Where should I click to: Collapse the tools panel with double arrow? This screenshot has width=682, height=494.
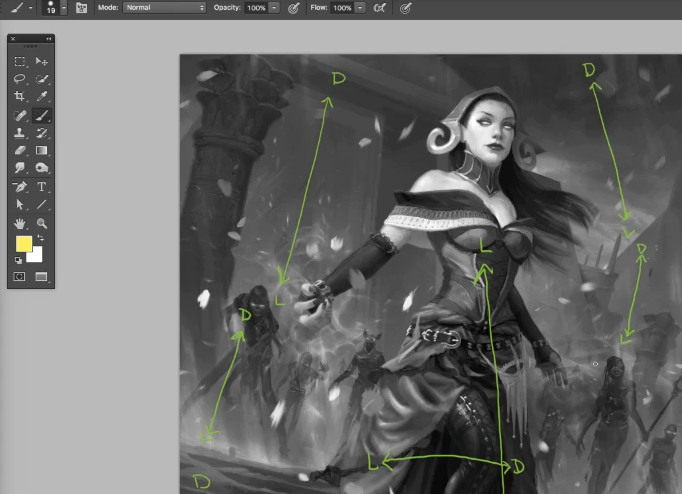(49, 39)
